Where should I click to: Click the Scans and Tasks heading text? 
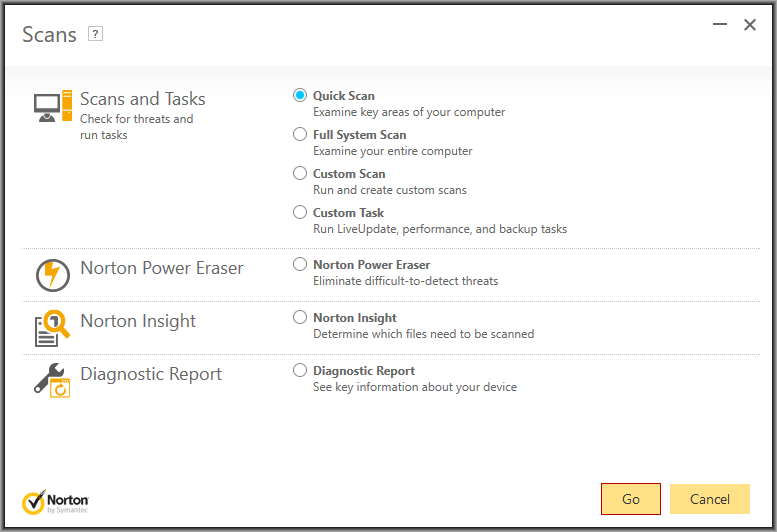pos(143,99)
